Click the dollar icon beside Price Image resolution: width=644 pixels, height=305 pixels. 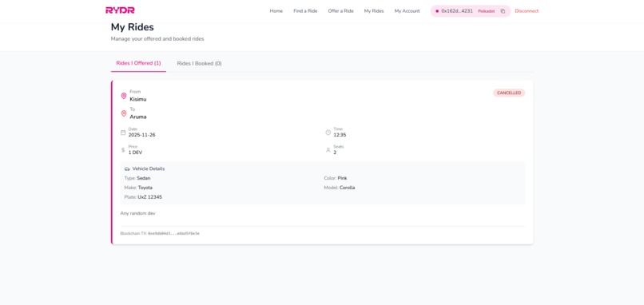coord(123,150)
